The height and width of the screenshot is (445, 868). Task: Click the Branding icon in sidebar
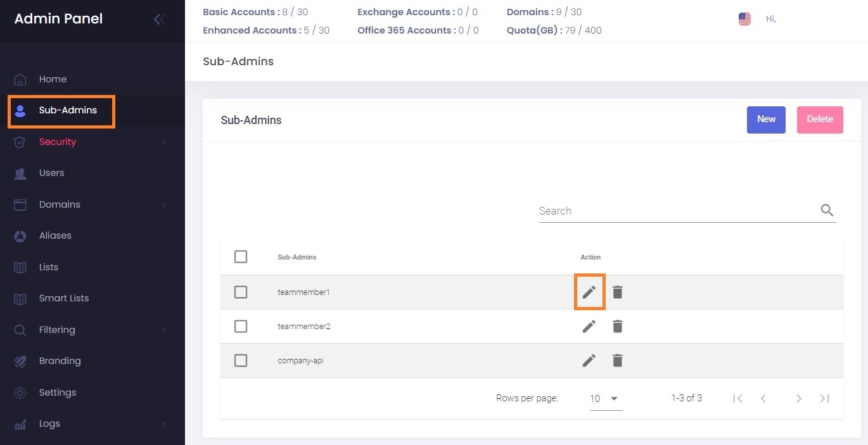click(20, 361)
